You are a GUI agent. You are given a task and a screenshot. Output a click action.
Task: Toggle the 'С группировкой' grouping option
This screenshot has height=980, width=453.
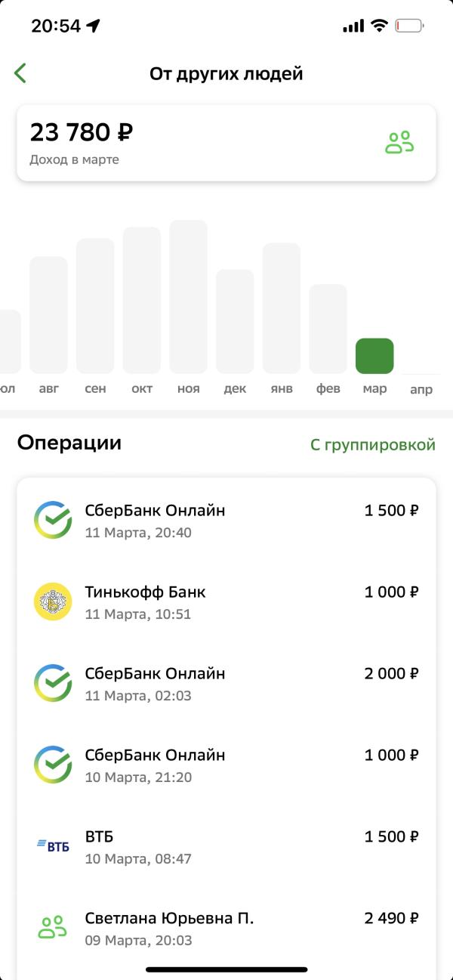pos(372,445)
